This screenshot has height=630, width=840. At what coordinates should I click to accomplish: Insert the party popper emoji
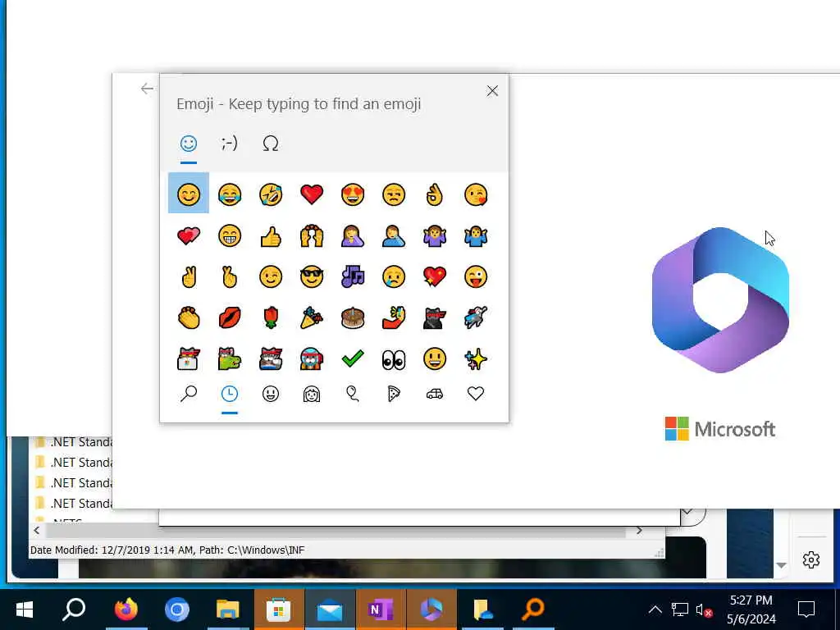tap(312, 318)
